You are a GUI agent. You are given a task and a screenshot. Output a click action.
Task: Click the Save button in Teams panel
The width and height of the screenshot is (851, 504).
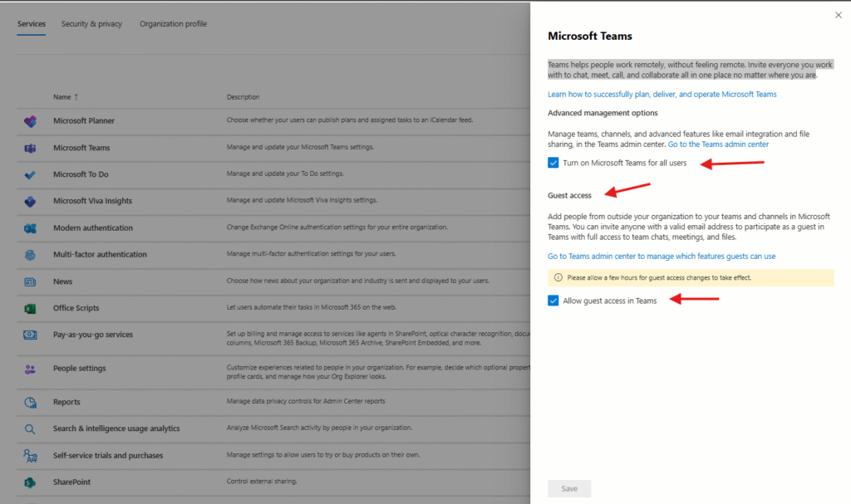(569, 489)
